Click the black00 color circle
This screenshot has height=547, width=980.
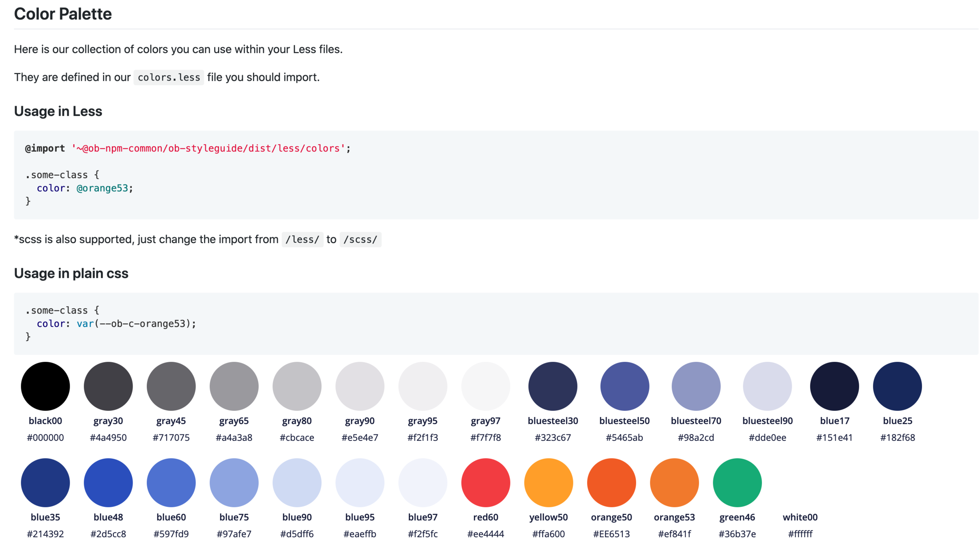[45, 386]
